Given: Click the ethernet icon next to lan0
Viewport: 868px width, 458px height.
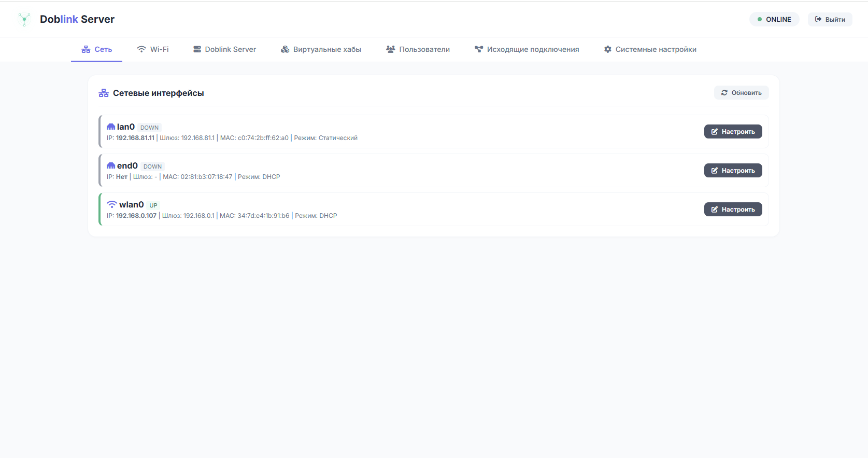Looking at the screenshot, I should 111,127.
